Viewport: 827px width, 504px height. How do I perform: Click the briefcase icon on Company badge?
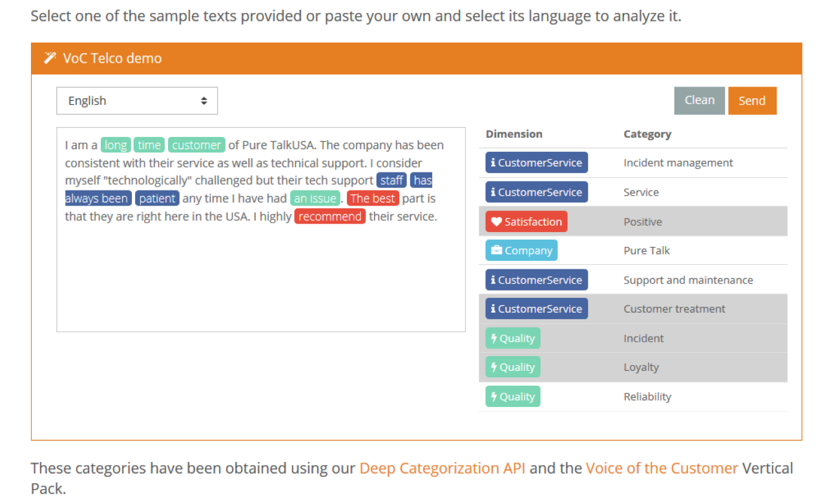coord(496,251)
